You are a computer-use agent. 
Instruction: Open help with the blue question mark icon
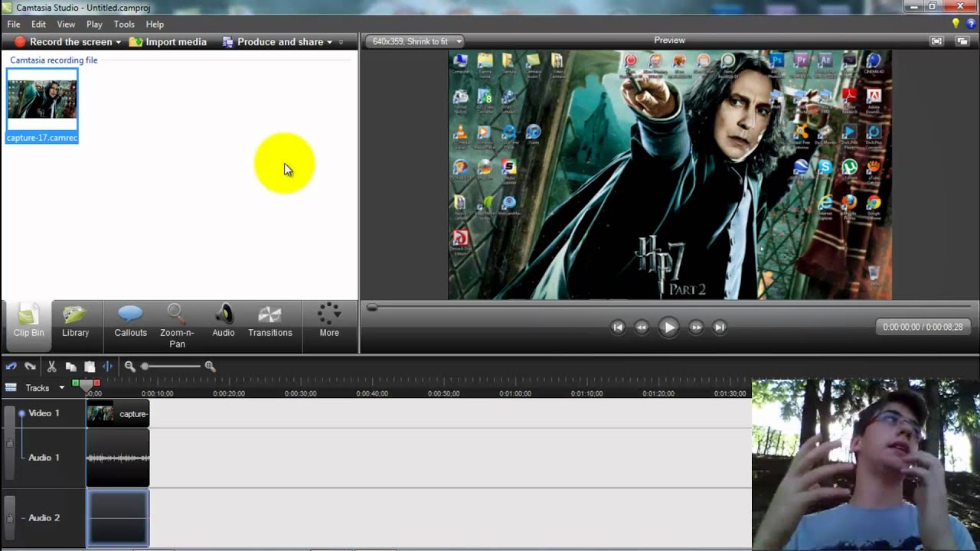pyautogui.click(x=971, y=24)
